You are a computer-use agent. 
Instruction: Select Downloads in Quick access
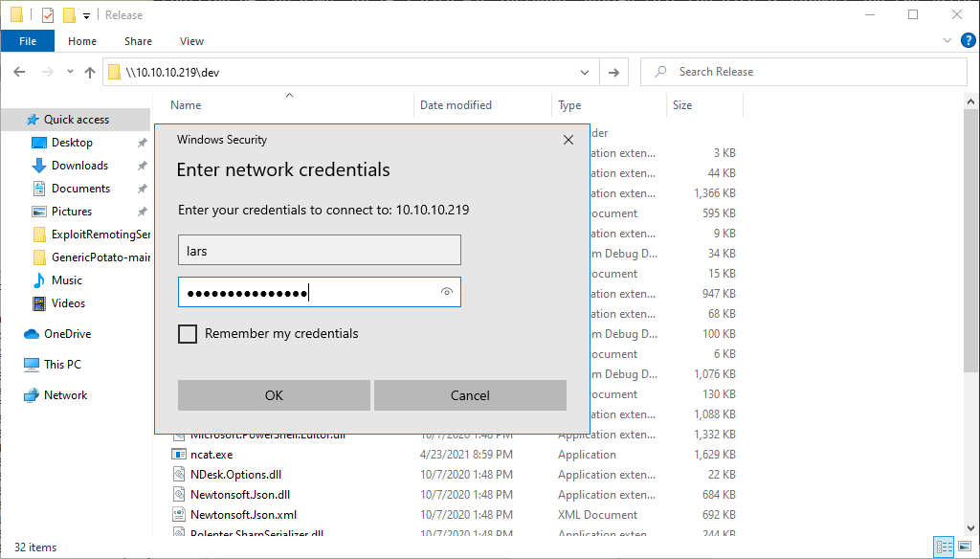(x=79, y=166)
